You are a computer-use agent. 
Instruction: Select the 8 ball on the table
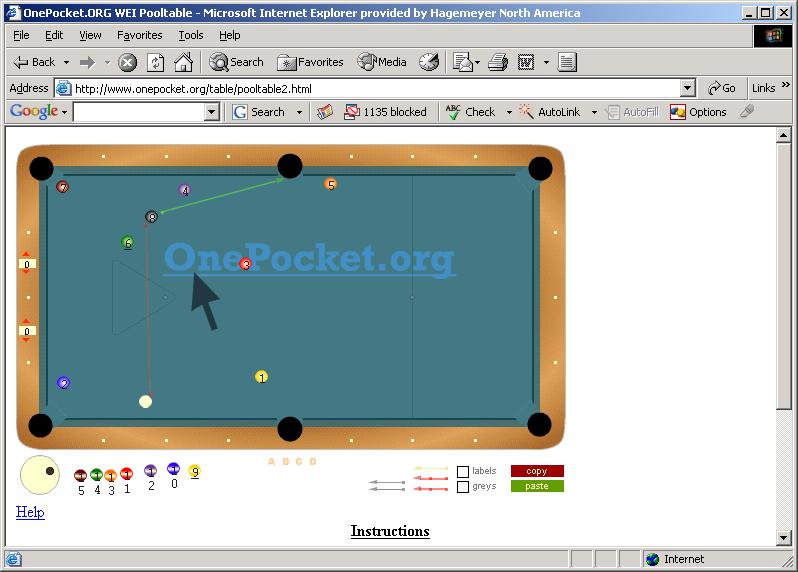[x=152, y=217]
